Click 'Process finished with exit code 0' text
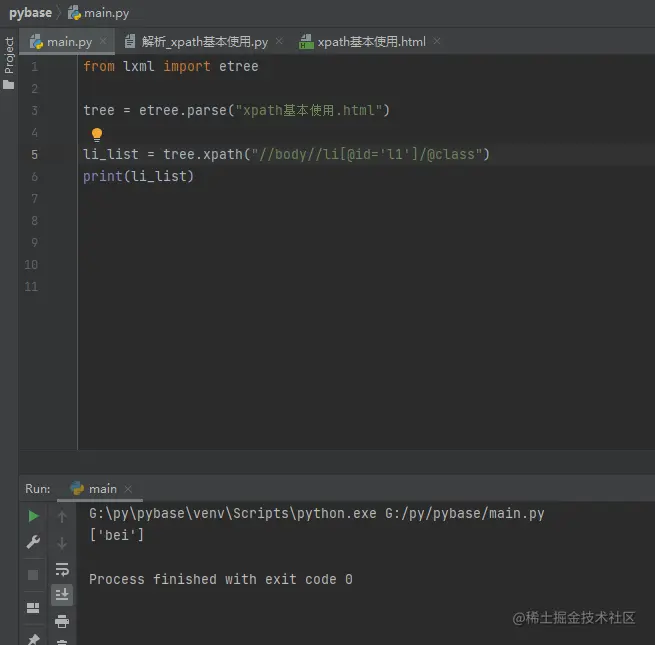Viewport: 655px width, 645px height. pyautogui.click(x=221, y=579)
